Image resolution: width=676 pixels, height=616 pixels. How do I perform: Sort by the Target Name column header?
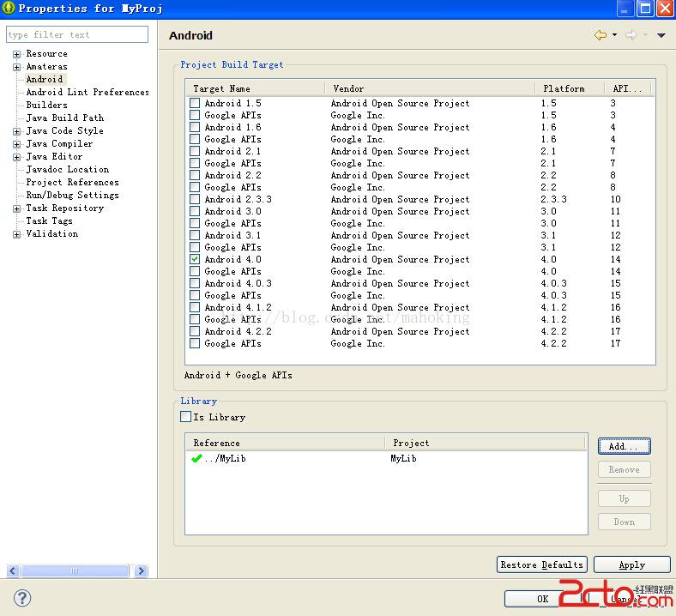(x=256, y=88)
